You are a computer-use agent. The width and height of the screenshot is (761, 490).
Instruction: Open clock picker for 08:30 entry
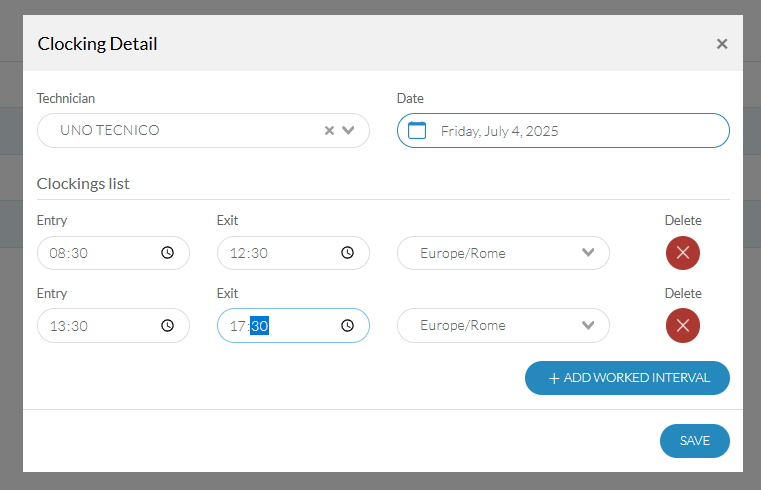[167, 253]
